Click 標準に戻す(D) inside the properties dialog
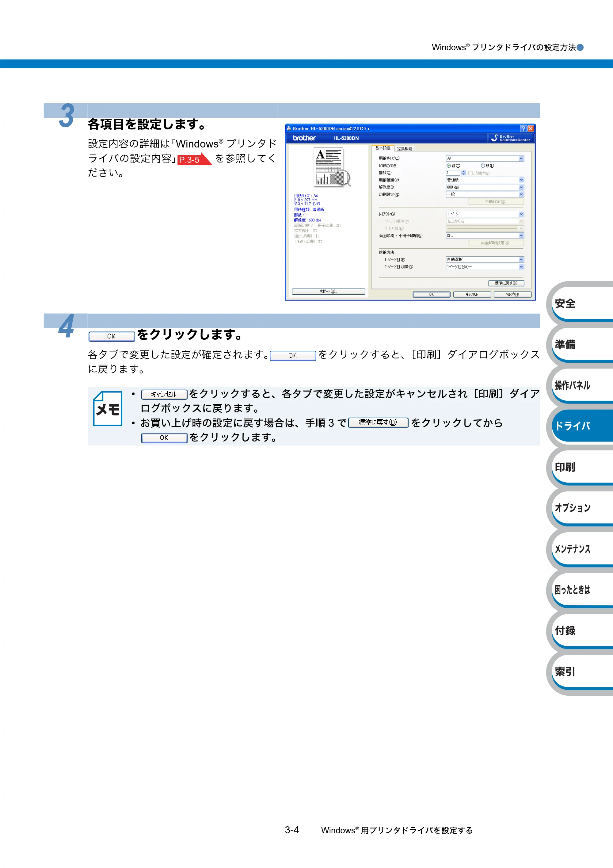613x868 pixels. pos(506,283)
